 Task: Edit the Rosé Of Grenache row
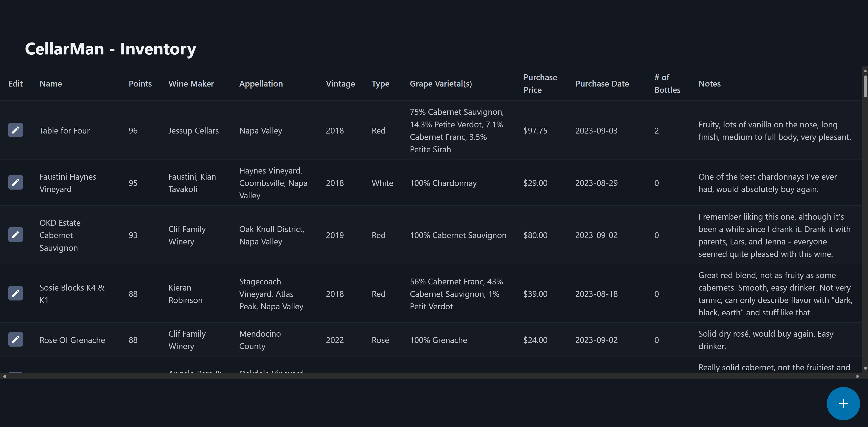pyautogui.click(x=16, y=339)
